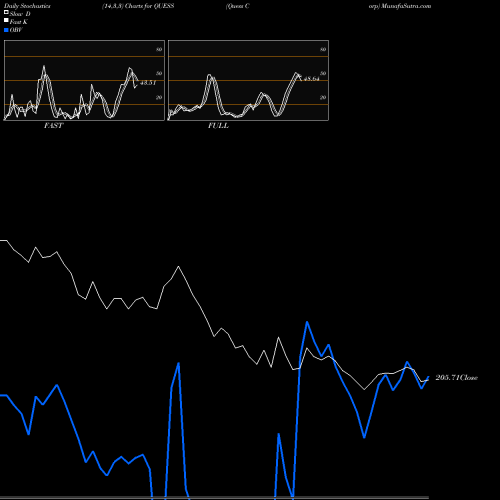Image resolution: width=500 pixels, height=500 pixels.
Task: Click the FAST label under the left chart
Action: tap(53, 126)
